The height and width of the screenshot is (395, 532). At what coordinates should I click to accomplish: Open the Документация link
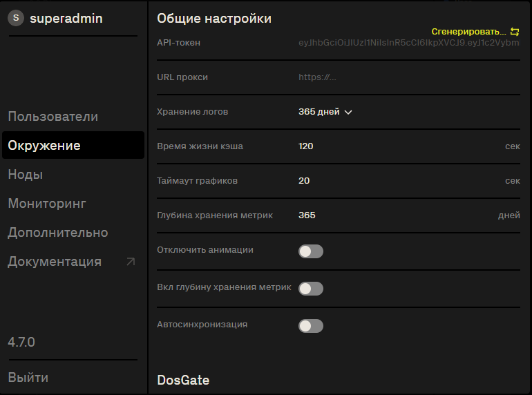pos(55,262)
